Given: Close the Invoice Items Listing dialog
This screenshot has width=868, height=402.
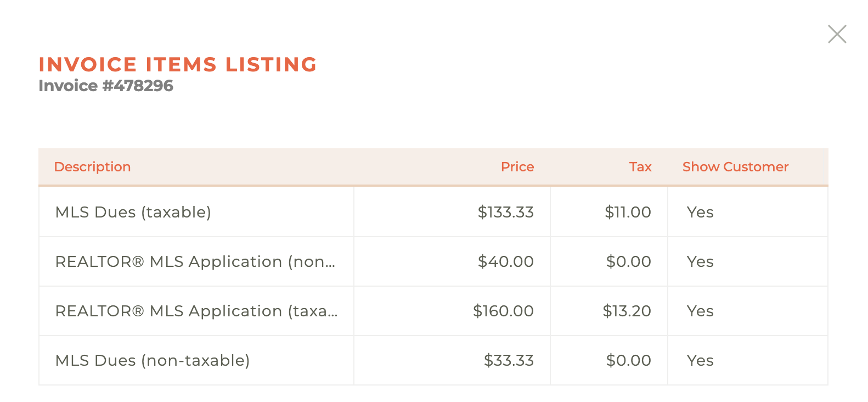Looking at the screenshot, I should pyautogui.click(x=837, y=34).
